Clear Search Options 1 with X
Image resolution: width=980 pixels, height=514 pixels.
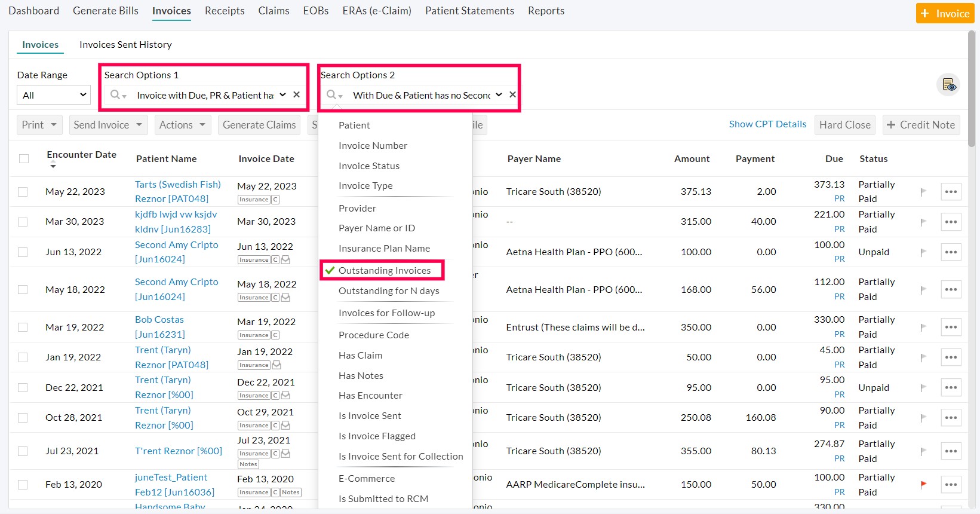coord(296,94)
